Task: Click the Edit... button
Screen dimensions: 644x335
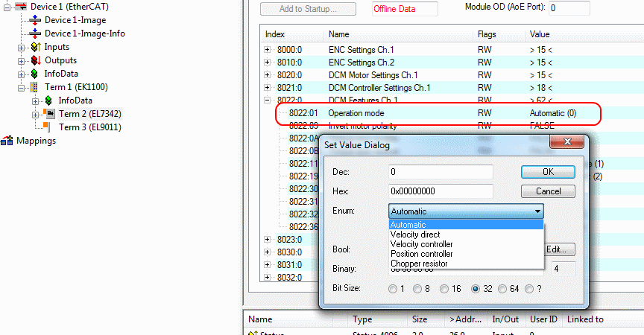Action: coord(559,249)
